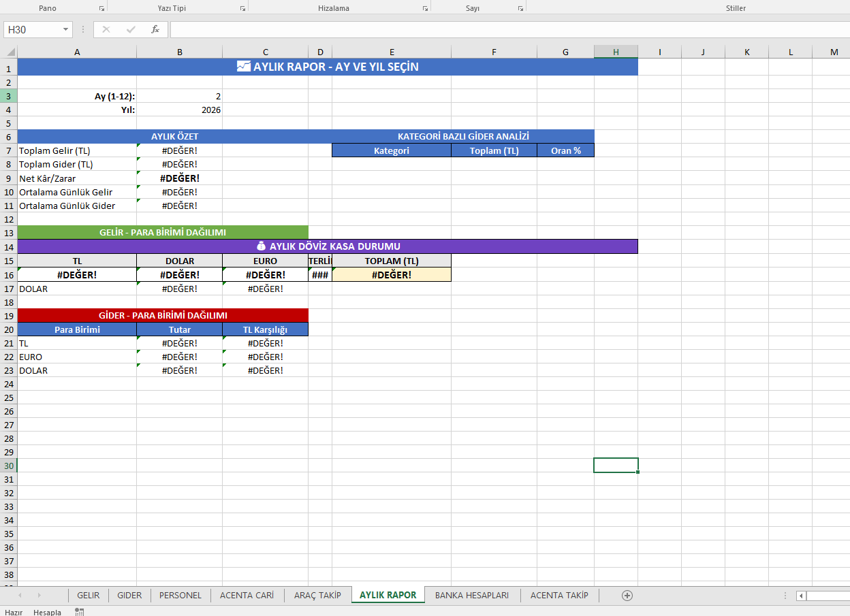Click the Oran % header cell

[565, 151]
